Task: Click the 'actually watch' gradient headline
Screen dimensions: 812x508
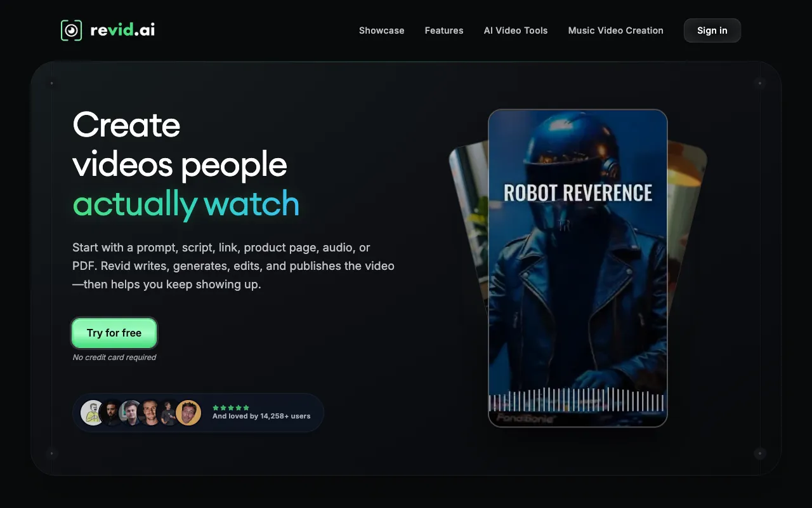Action: tap(186, 204)
